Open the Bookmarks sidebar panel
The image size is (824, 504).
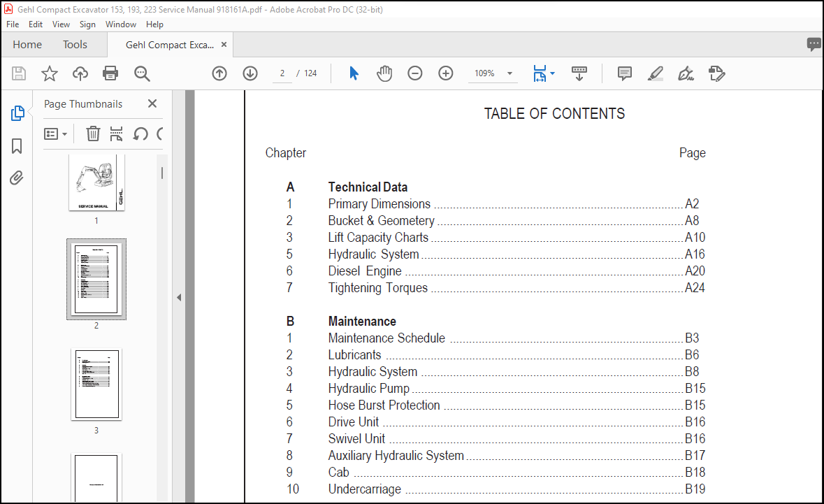tap(17, 146)
